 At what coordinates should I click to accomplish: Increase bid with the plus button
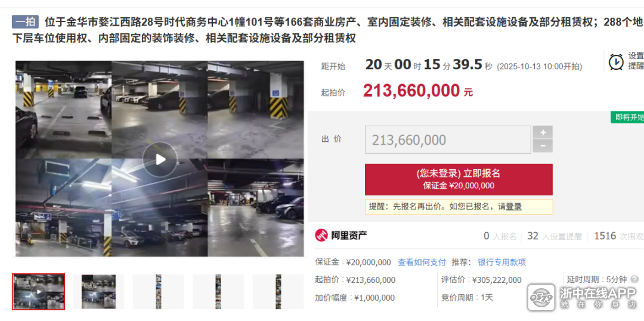pos(543,132)
